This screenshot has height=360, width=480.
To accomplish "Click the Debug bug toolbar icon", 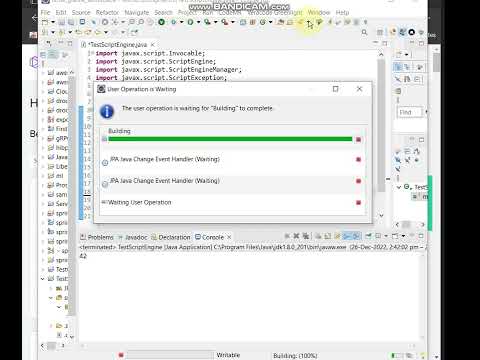I will 173,22.
